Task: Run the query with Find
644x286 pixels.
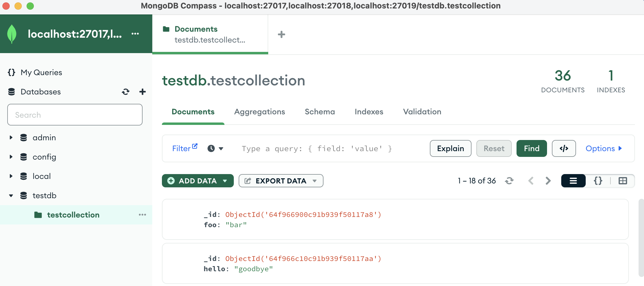Action: (532, 148)
